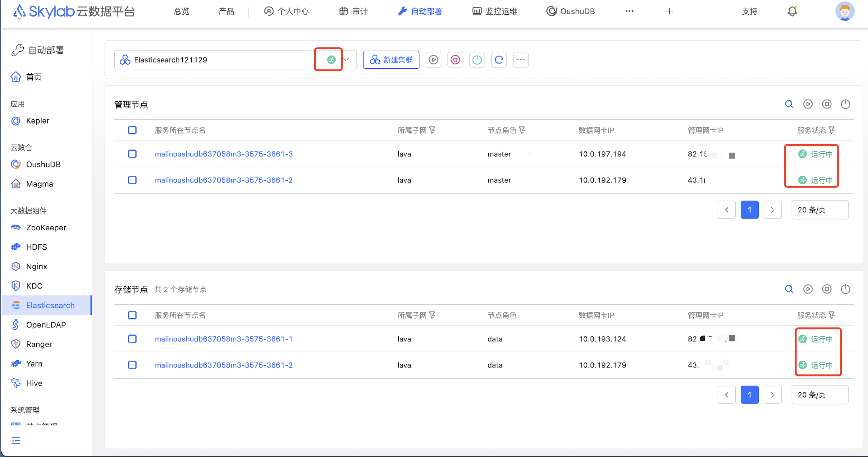Open 审计 in top navigation
The height and width of the screenshot is (457, 868).
[x=354, y=12]
